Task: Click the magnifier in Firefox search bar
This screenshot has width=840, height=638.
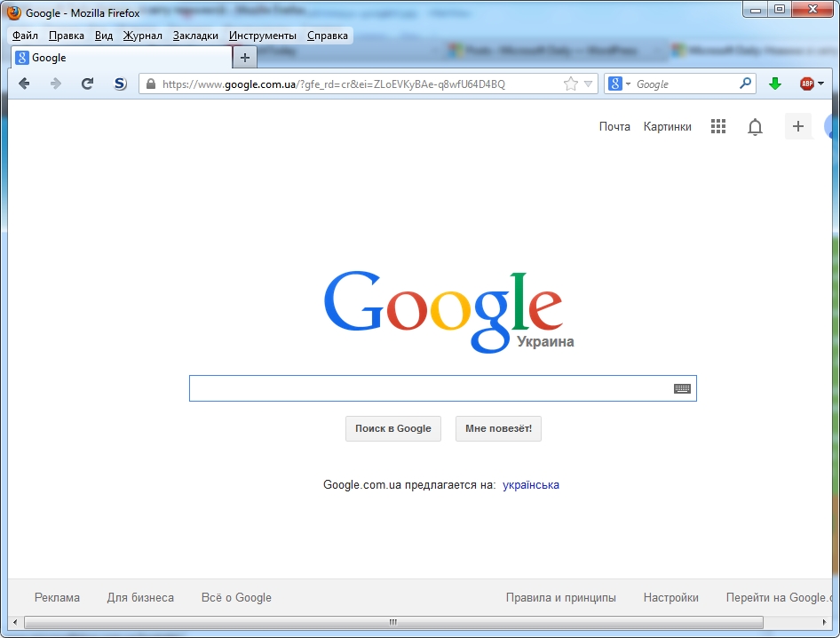Action: pyautogui.click(x=745, y=84)
